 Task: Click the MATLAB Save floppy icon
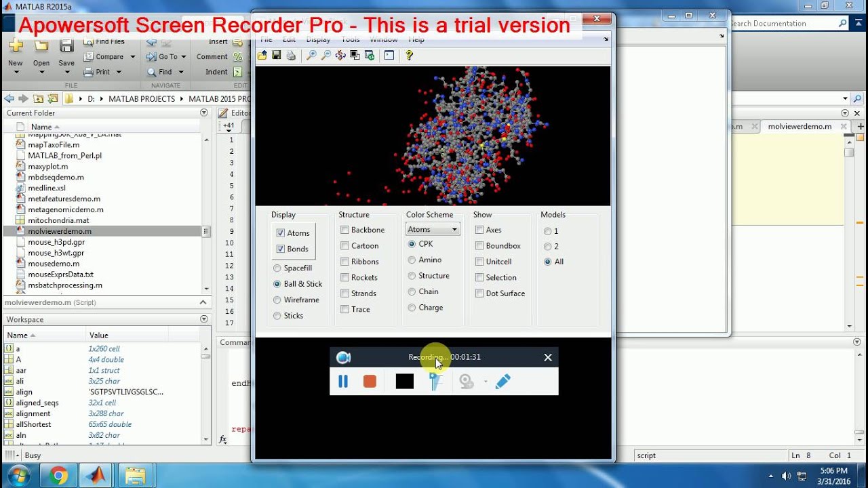pyautogui.click(x=66, y=46)
